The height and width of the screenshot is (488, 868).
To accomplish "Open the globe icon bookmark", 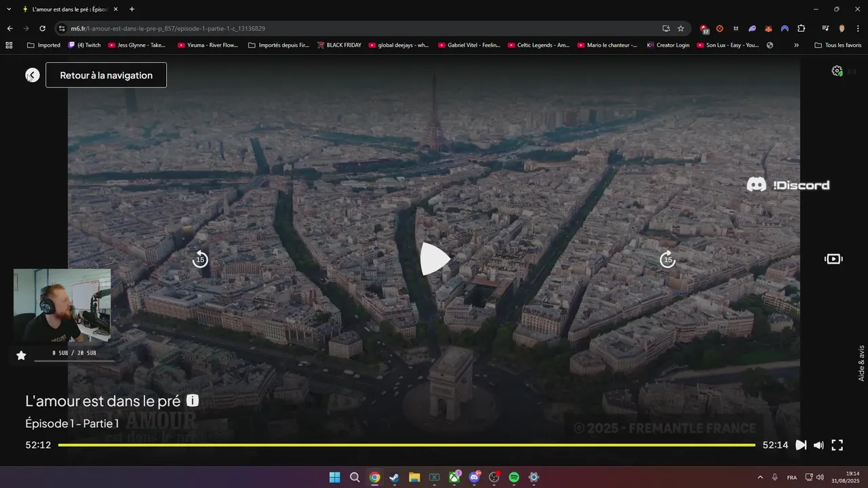I will click(770, 45).
